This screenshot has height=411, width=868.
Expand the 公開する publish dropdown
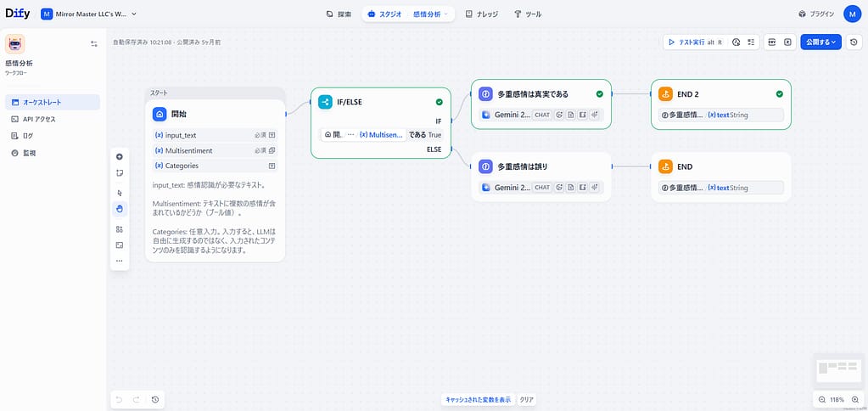point(820,42)
